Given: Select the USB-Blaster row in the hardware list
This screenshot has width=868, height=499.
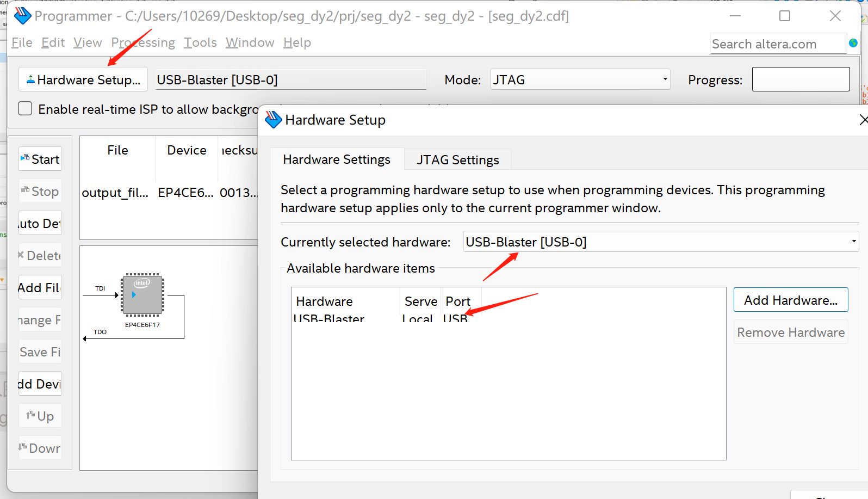Looking at the screenshot, I should click(386, 318).
